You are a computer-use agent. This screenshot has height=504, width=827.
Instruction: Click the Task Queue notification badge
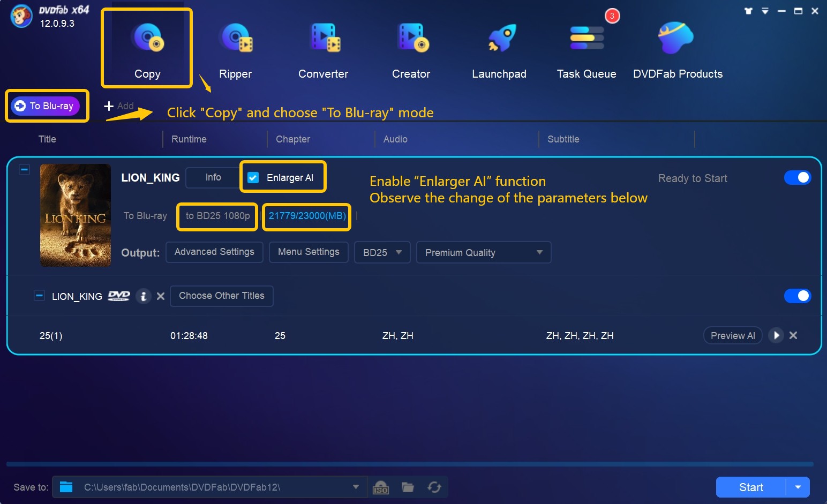click(612, 16)
